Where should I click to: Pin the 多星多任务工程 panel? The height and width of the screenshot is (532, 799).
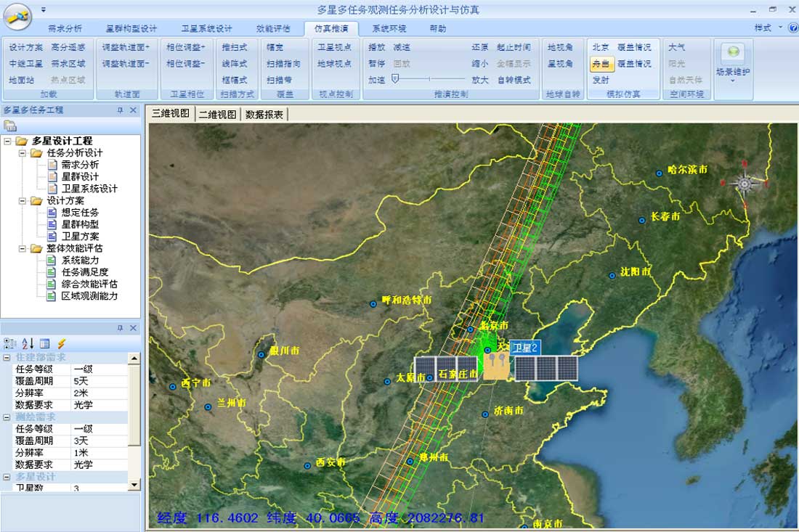(121, 110)
